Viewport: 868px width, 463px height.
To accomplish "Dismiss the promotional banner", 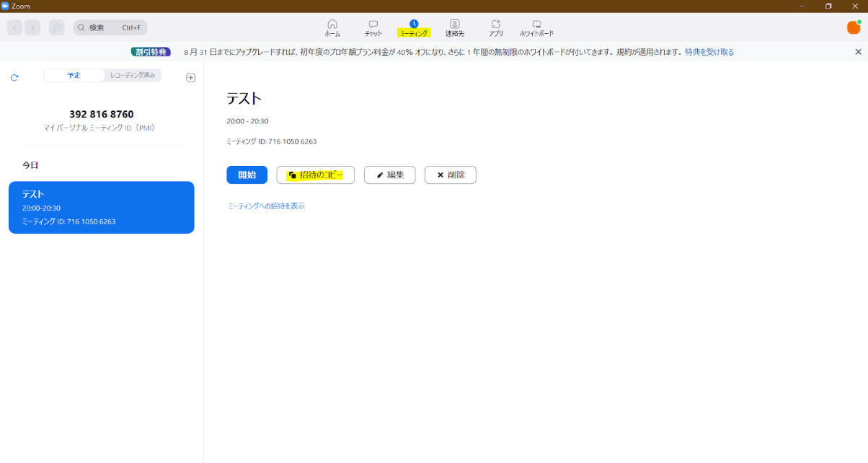I will pyautogui.click(x=858, y=52).
